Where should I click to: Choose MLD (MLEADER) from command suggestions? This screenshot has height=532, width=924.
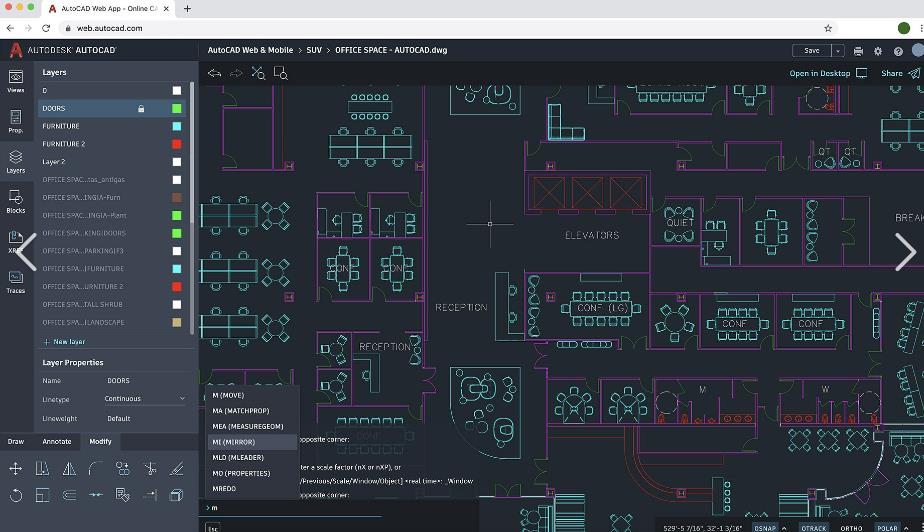(252, 457)
